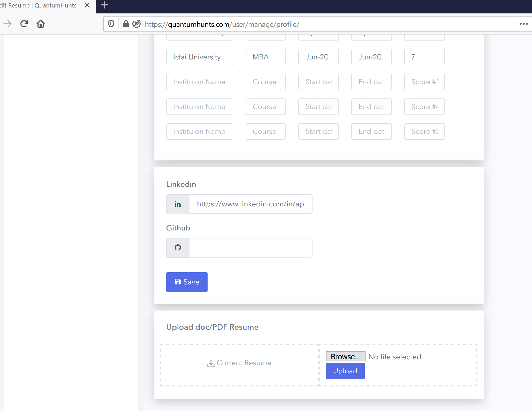Click the browser reload icon

[x=24, y=24]
